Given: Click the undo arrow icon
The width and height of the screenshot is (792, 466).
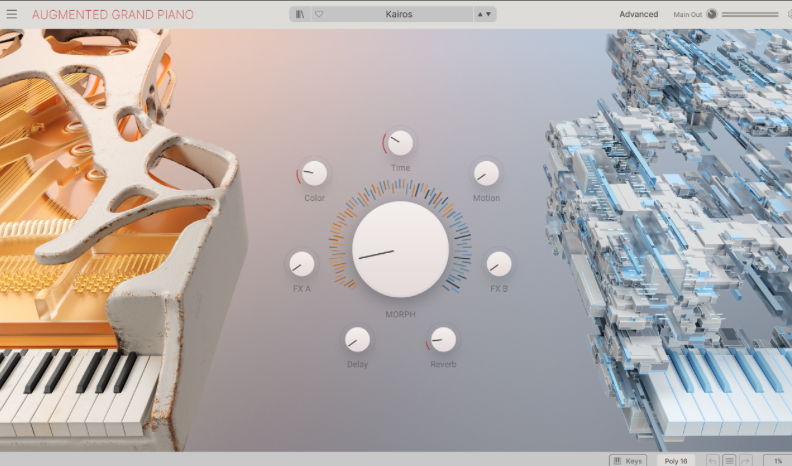Looking at the screenshot, I should point(712,460).
